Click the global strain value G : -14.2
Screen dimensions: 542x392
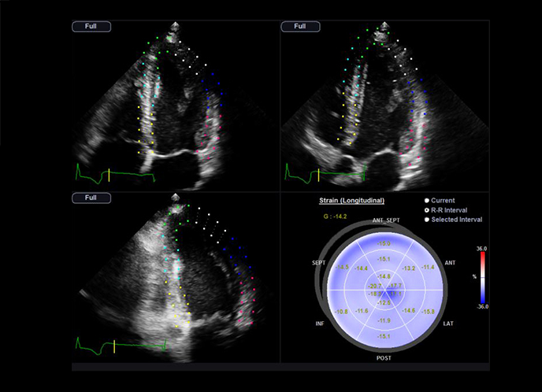coord(335,216)
